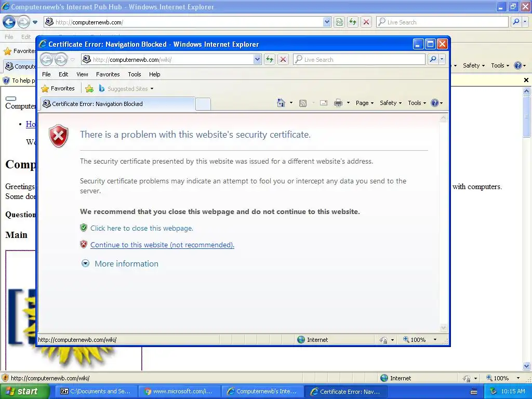Open the Tools command bar dropdown in the front window
Image resolution: width=532 pixels, height=399 pixels.
tap(417, 103)
